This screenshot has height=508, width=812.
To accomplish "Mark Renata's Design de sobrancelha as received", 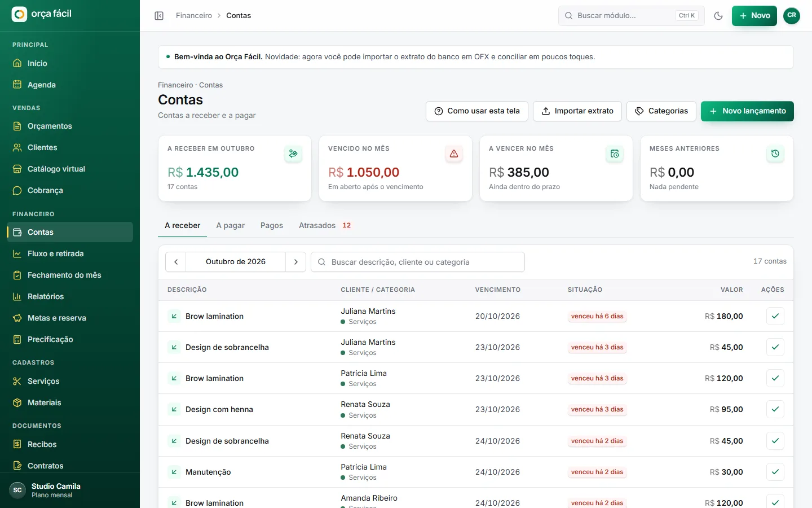I will click(x=775, y=441).
